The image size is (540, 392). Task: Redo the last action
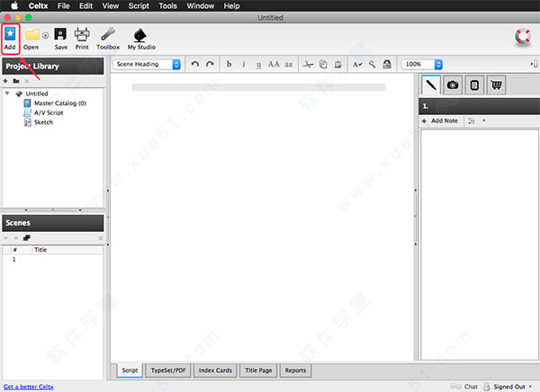coord(210,65)
